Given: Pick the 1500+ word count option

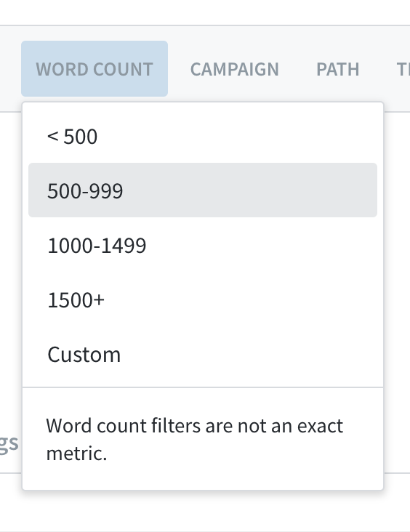Looking at the screenshot, I should click(203, 299).
